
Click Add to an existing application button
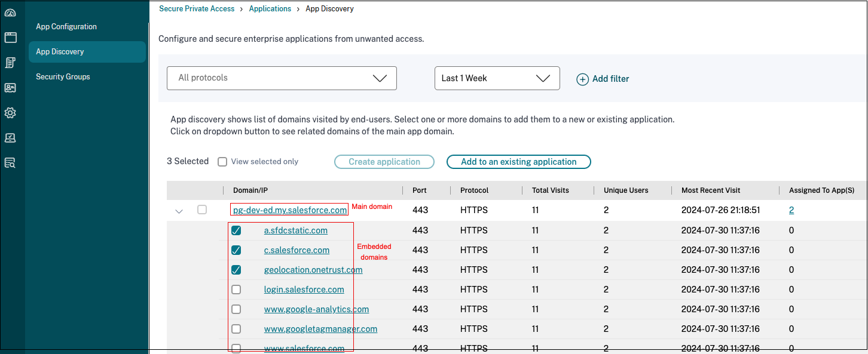pyautogui.click(x=518, y=162)
